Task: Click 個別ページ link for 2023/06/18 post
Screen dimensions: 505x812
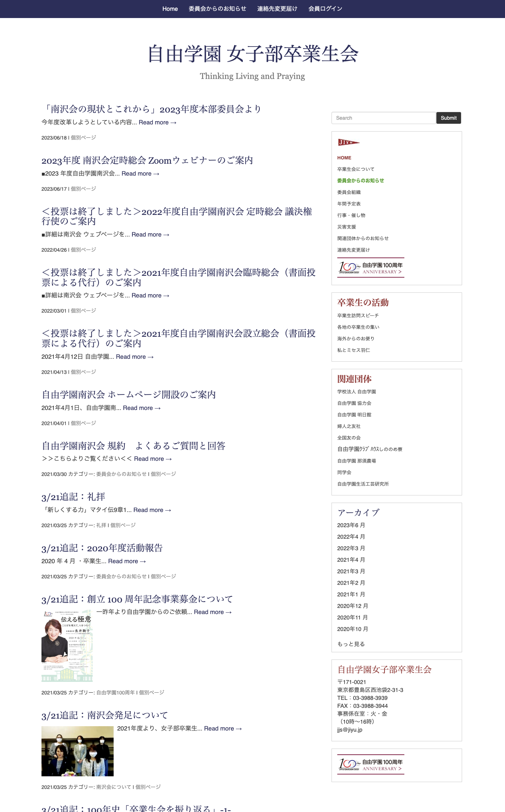Action: [x=83, y=138]
